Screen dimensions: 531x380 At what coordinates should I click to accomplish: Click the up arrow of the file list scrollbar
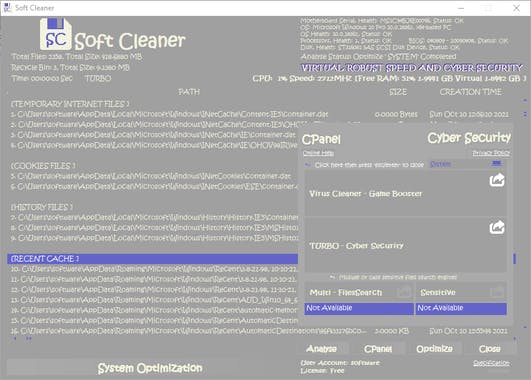coord(525,101)
